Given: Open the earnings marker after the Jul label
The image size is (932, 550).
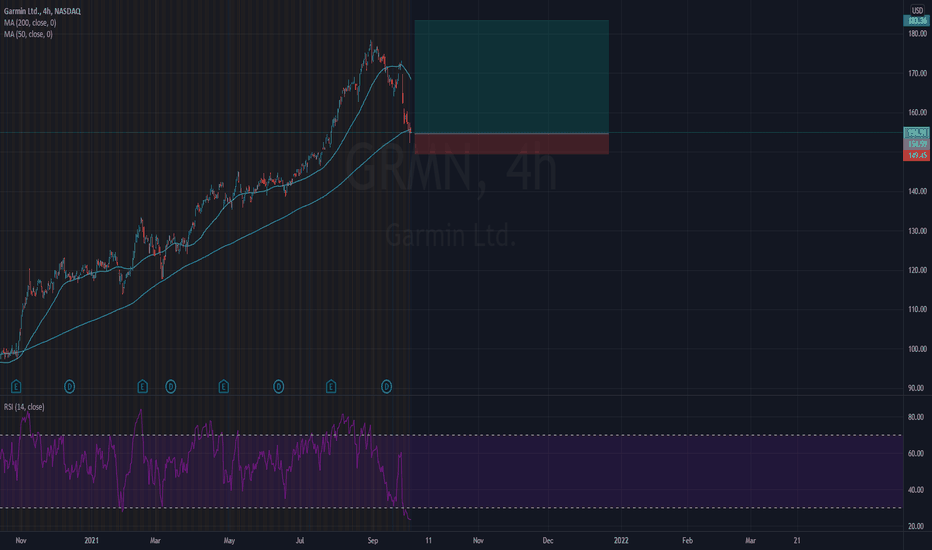Looking at the screenshot, I should (x=331, y=387).
